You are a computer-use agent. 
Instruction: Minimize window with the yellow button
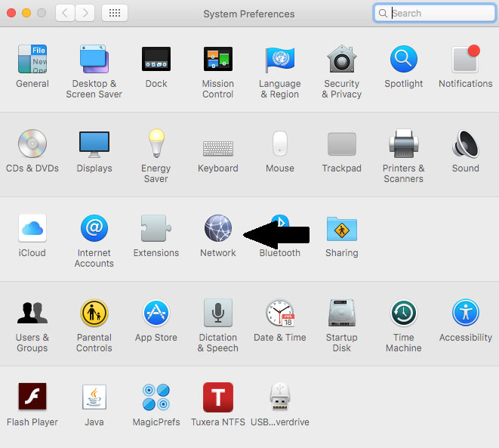(26, 13)
